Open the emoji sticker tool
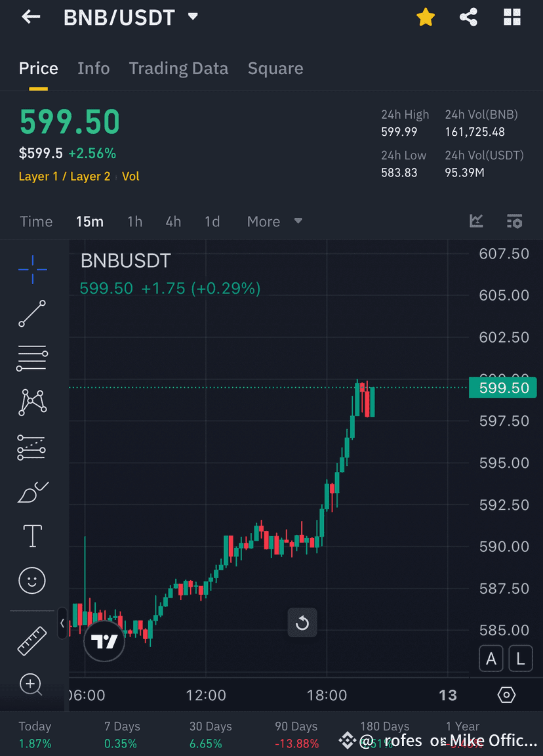Screen dimensions: 543x756 coord(31,580)
